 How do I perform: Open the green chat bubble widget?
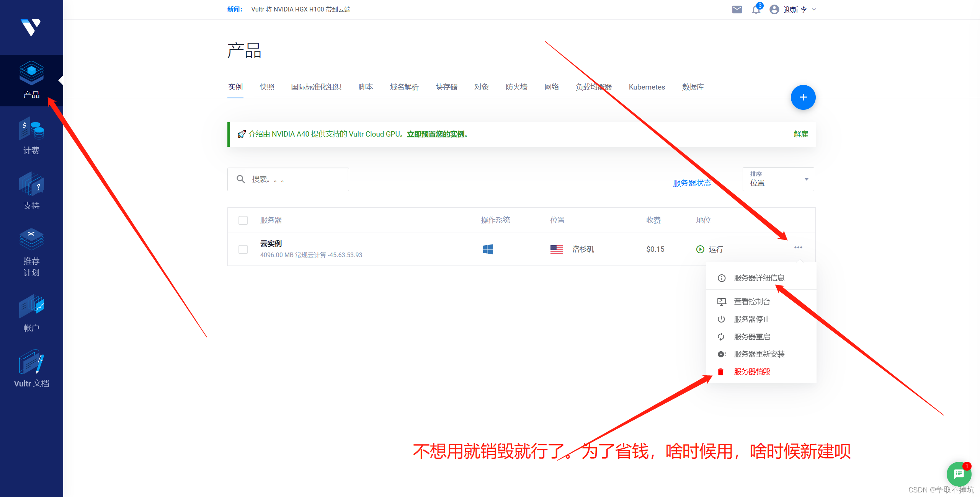(x=959, y=474)
